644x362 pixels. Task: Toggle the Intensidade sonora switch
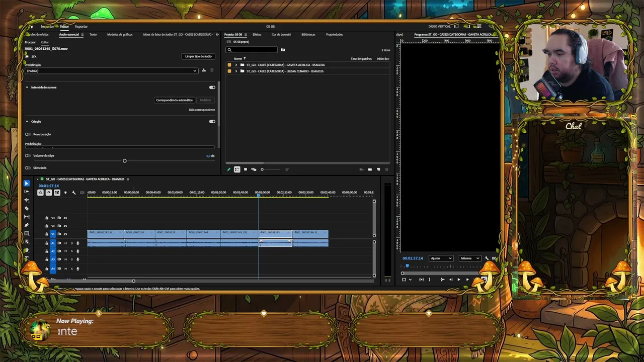[x=212, y=87]
